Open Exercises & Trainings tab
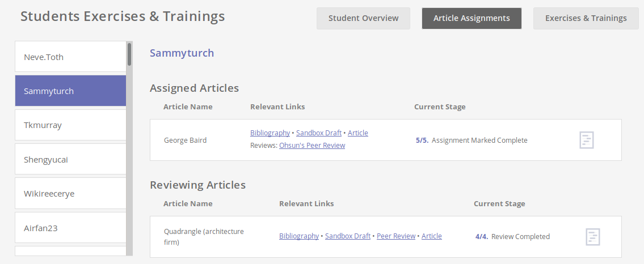The height and width of the screenshot is (264, 644). point(586,18)
